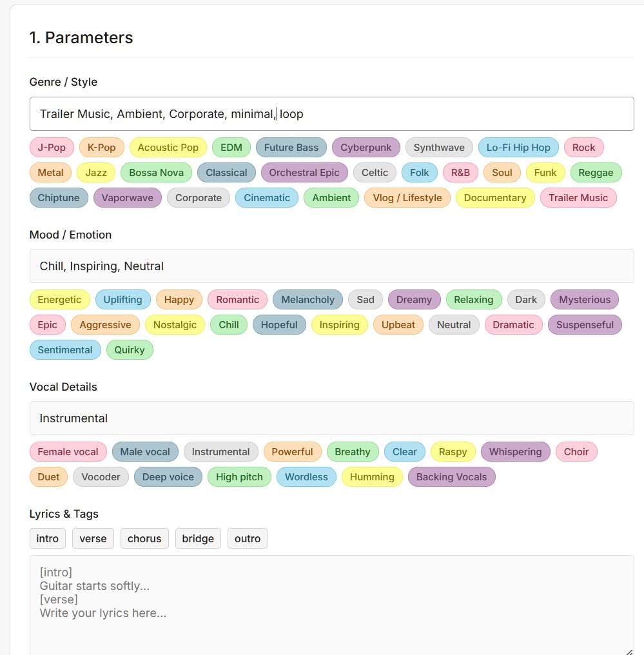Pick the Vocoder vocal chip
The height and width of the screenshot is (655, 644).
pyautogui.click(x=101, y=476)
